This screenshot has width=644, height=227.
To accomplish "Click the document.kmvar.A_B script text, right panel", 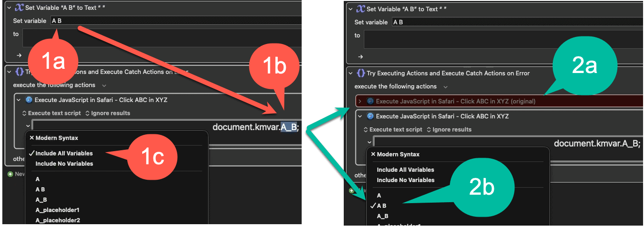I will click(x=596, y=144).
